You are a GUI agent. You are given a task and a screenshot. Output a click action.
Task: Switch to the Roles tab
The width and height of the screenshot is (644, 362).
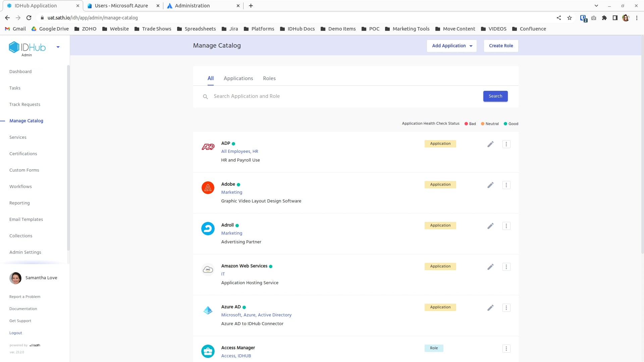click(269, 78)
